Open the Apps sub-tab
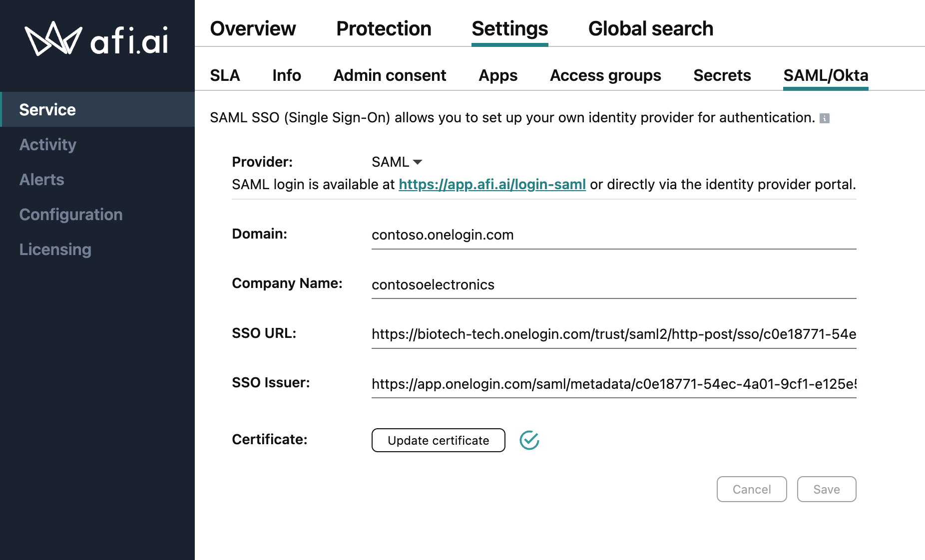 tap(498, 75)
